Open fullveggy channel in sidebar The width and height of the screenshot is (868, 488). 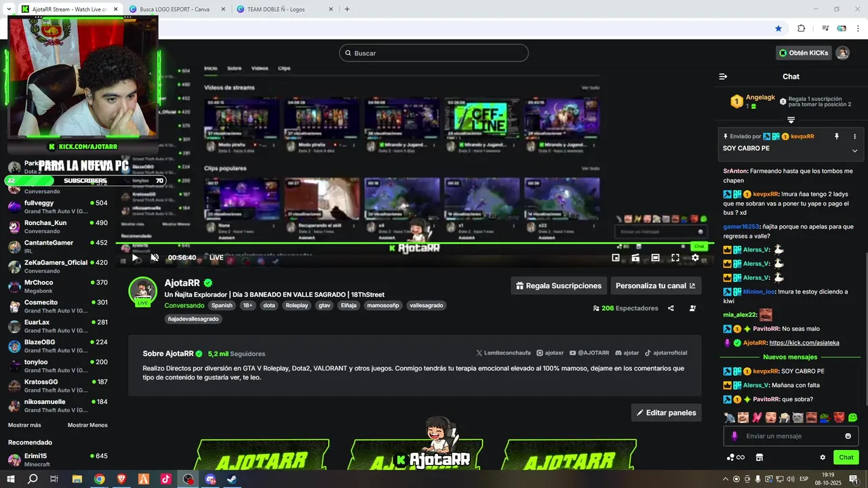pos(58,207)
